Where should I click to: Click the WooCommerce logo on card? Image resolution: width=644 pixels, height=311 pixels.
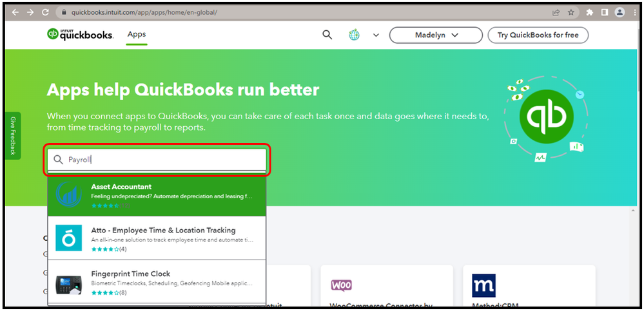click(341, 285)
